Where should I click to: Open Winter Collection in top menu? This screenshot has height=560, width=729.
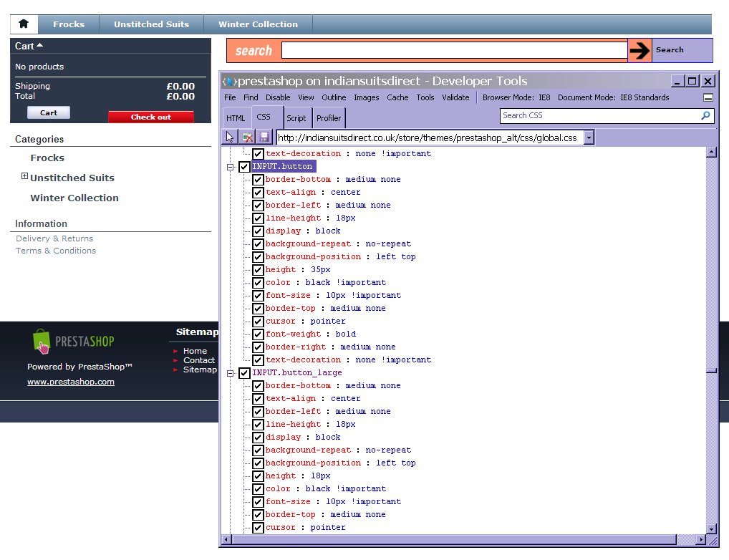pos(258,24)
